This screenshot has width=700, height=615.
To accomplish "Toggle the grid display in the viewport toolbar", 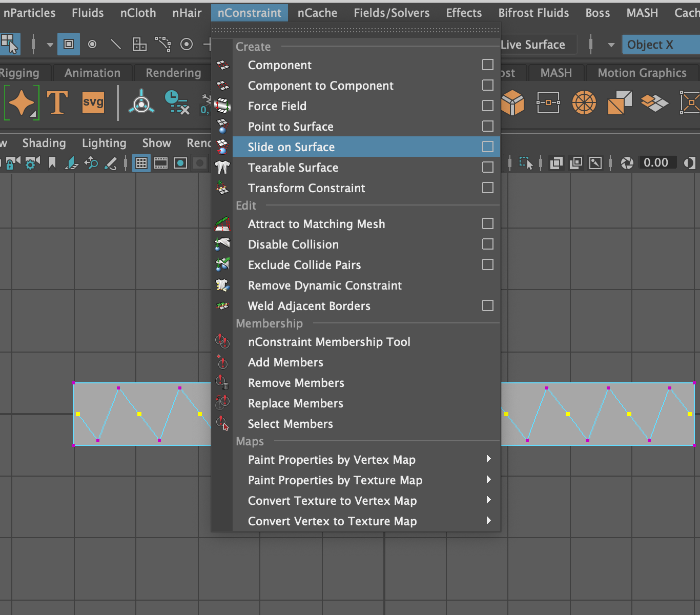I will 141,163.
